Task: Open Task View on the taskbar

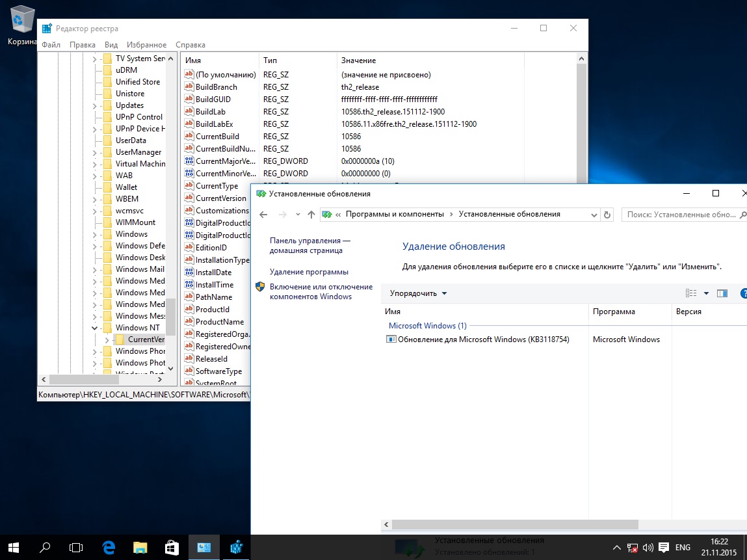Action: point(76,548)
